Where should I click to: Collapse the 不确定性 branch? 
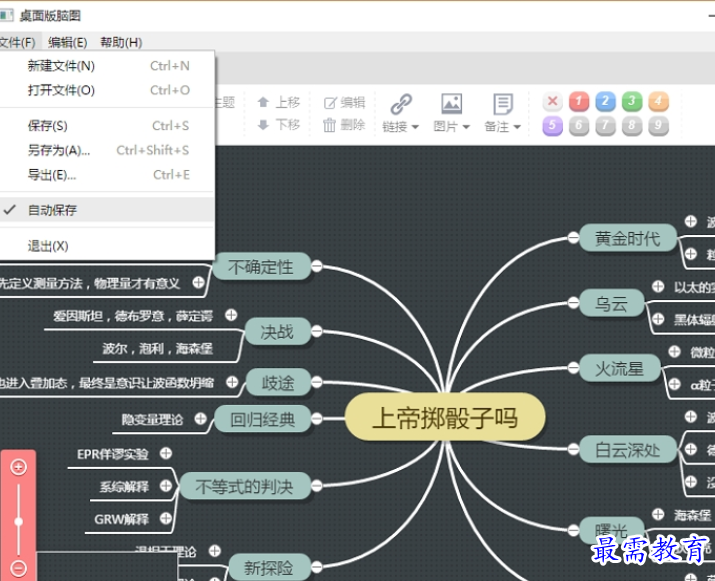[x=316, y=266]
